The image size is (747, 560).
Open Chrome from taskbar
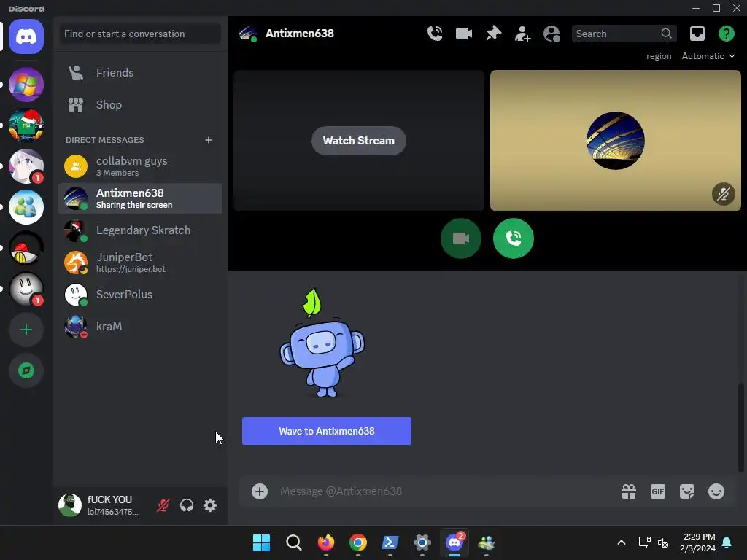[x=357, y=542]
